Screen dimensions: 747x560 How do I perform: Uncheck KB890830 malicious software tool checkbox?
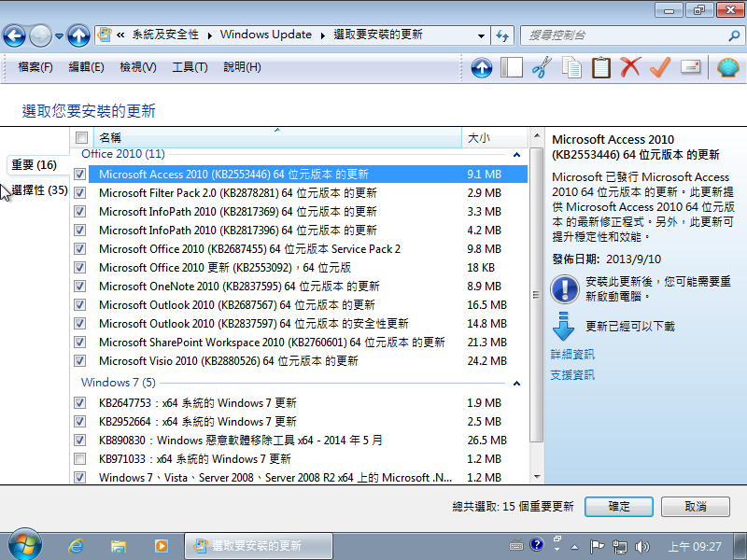pos(80,440)
